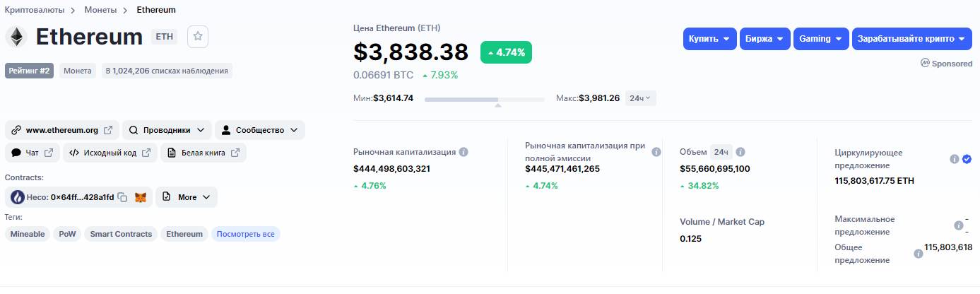Click info icon for Максимальное предложение
The image size is (980, 294).
959,225
